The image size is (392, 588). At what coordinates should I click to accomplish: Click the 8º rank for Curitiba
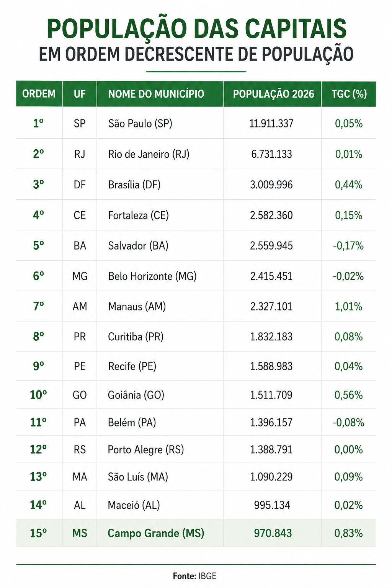point(39,336)
